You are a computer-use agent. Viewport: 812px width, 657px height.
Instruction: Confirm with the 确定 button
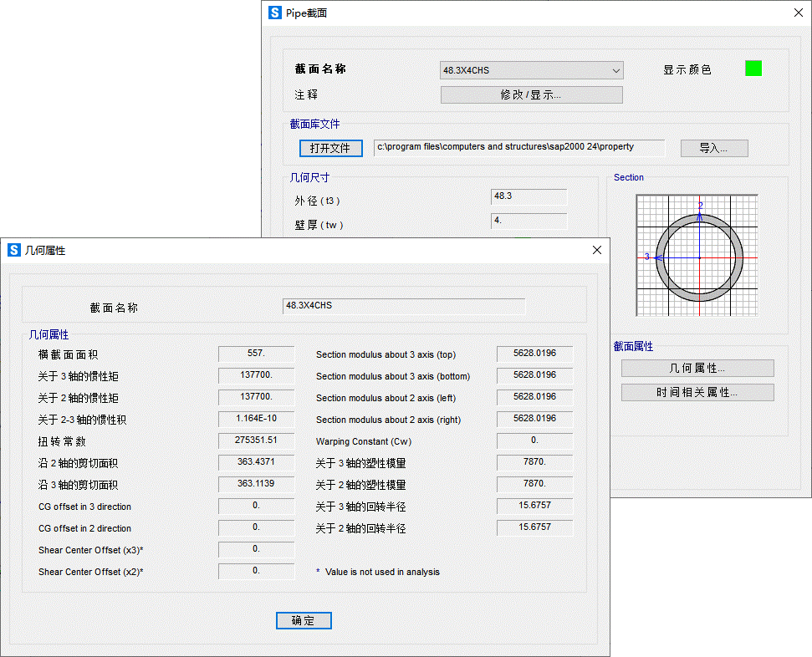304,620
